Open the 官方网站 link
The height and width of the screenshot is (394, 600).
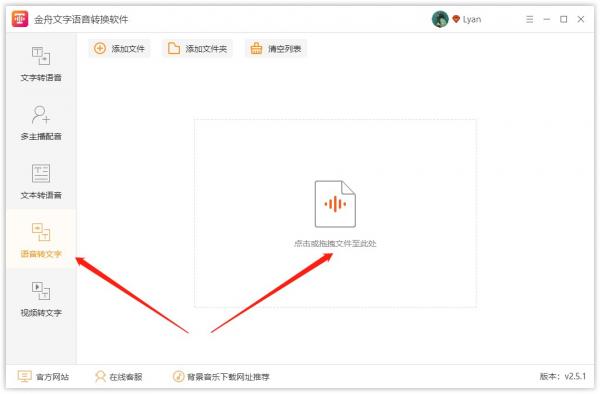pos(43,377)
